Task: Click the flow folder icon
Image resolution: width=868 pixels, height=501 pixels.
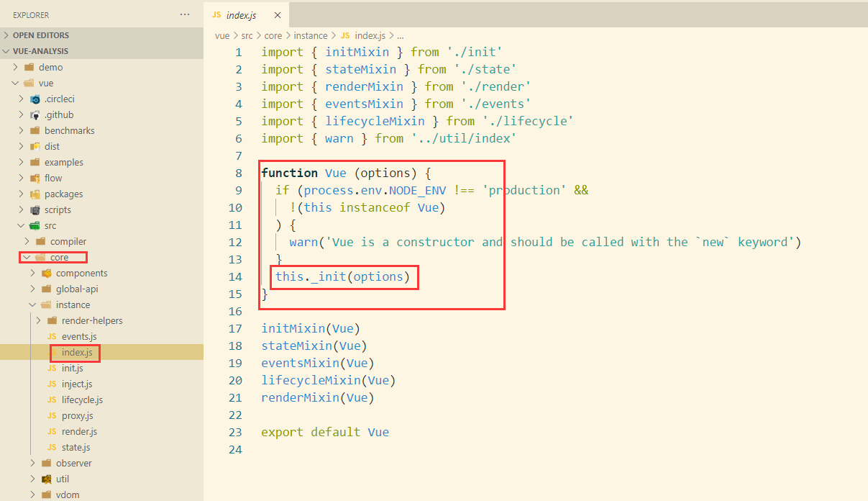Action: coord(35,178)
